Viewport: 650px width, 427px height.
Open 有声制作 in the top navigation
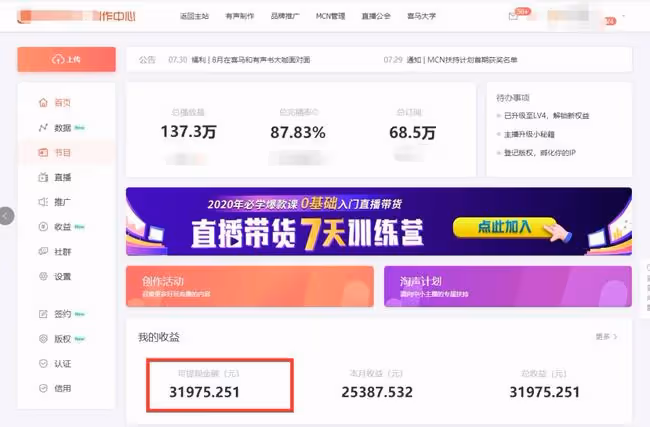[240, 16]
